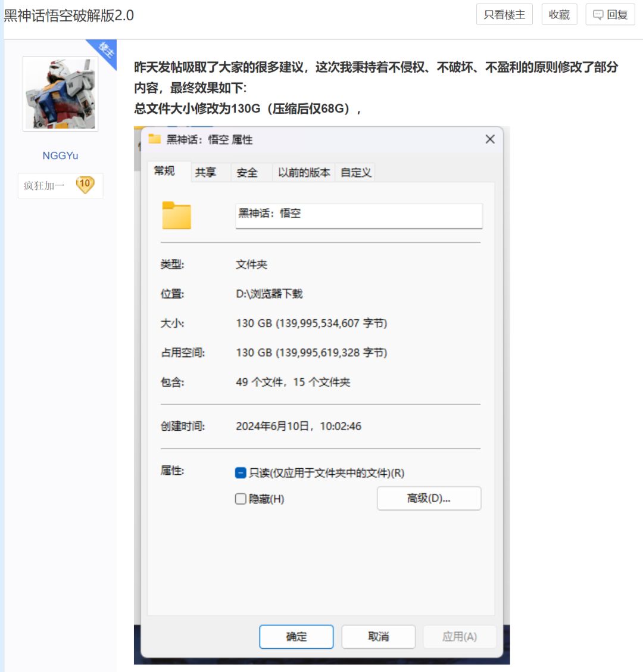Click the 收藏 button
This screenshot has height=672, width=643.
click(x=559, y=14)
